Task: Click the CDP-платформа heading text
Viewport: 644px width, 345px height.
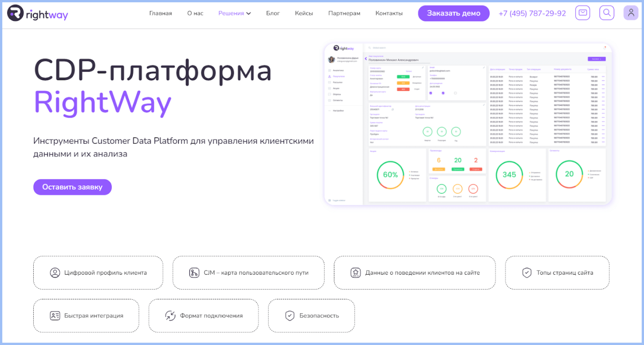Action: [153, 71]
